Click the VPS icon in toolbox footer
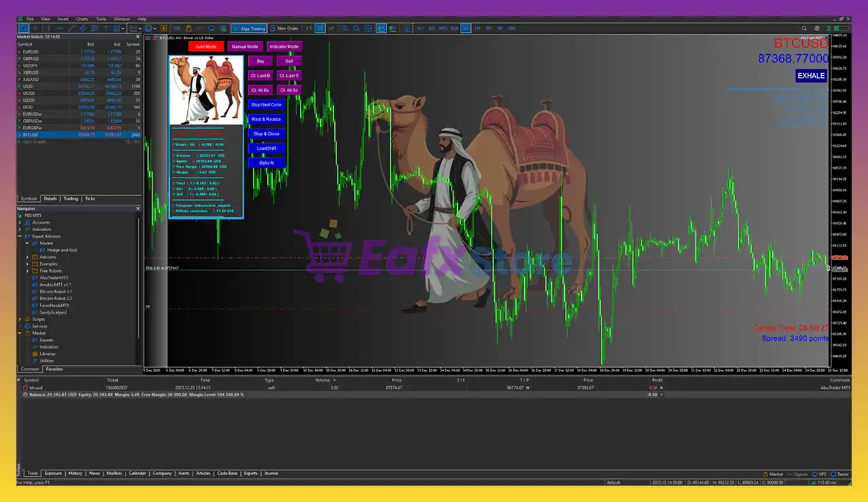Screen dimensions: 868x502 pos(818,474)
